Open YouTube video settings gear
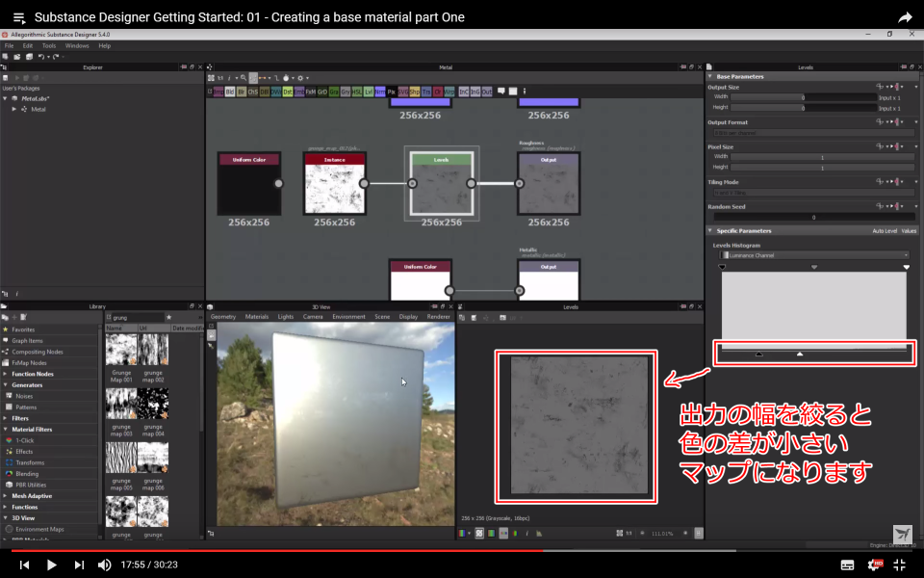 tap(876, 565)
